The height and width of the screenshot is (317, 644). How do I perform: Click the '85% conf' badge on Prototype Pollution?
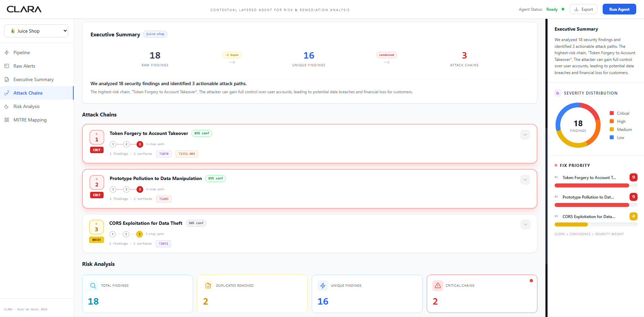click(216, 178)
